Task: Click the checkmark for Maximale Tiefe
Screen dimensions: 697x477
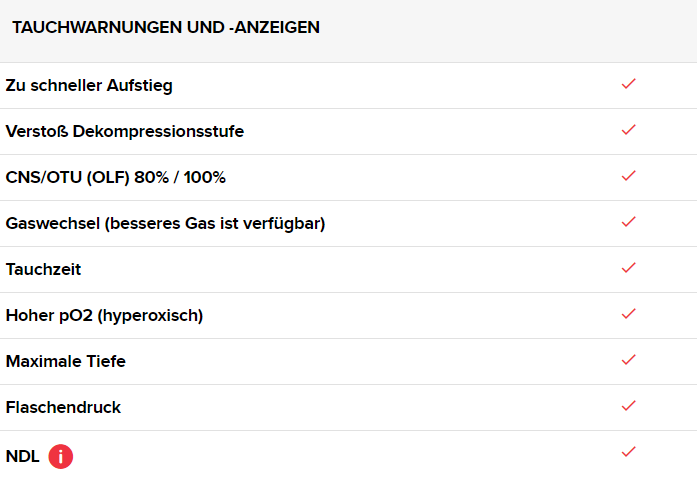Action: click(x=628, y=360)
